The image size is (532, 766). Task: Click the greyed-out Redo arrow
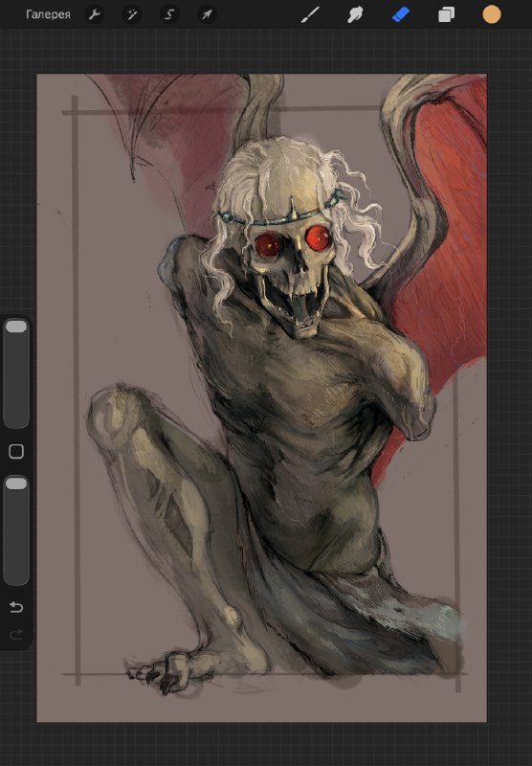coord(16,634)
